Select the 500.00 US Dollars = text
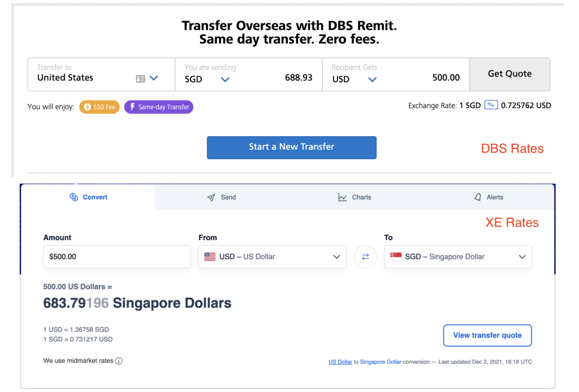Viewport: 579px width, 392px height. (x=77, y=286)
